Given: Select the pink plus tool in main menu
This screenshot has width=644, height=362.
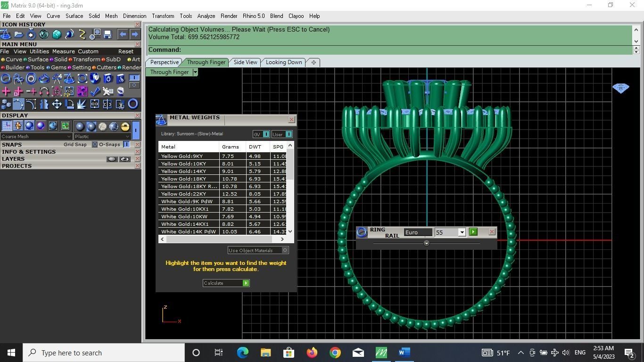Looking at the screenshot, I should click(6, 91).
